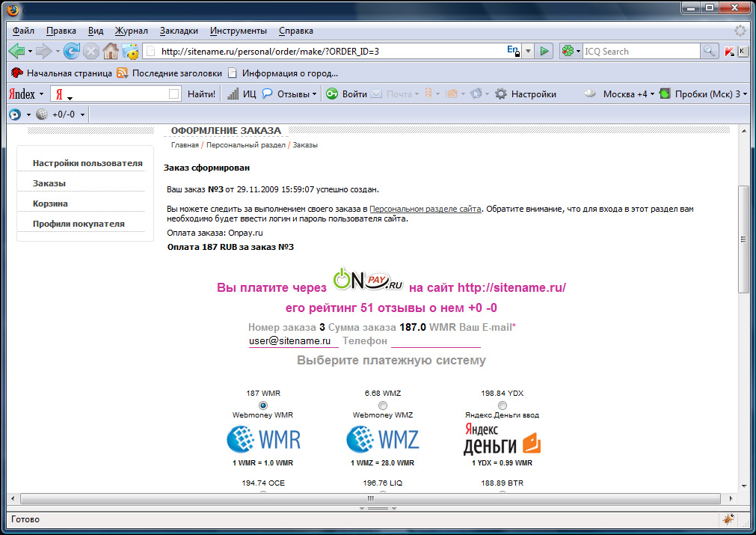Choose Яндекс.Деньги payment radio button
756x535 pixels.
pos(502,405)
